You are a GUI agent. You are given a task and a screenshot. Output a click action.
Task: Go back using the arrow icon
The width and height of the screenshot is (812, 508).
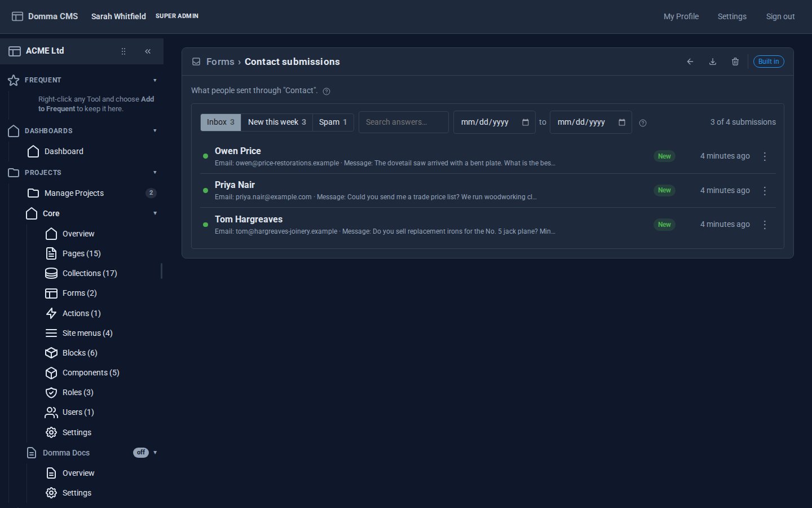(x=690, y=62)
